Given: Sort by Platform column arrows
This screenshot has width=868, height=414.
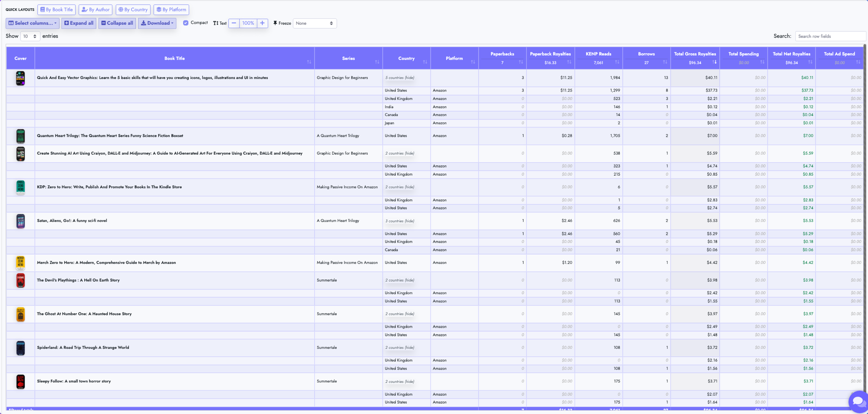Looking at the screenshot, I should point(473,62).
